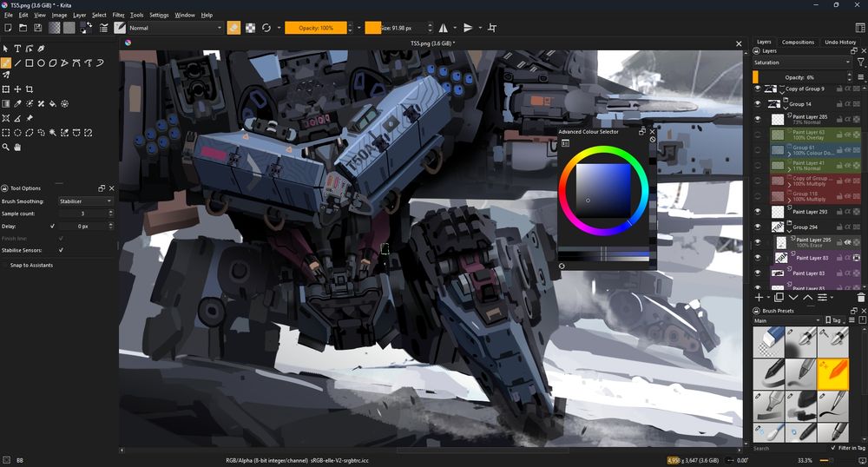Open the Tag button in Brush Presets
This screenshot has height=467, width=868.
click(x=833, y=320)
